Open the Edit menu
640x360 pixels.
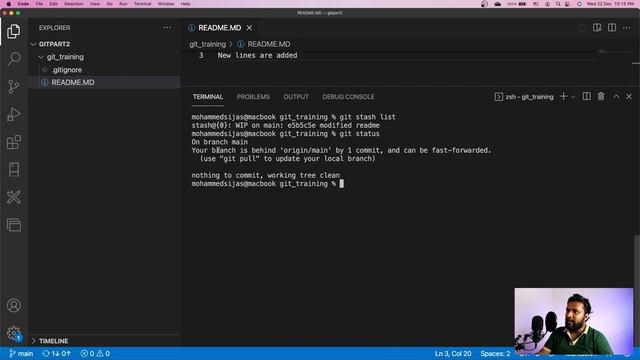click(53, 4)
